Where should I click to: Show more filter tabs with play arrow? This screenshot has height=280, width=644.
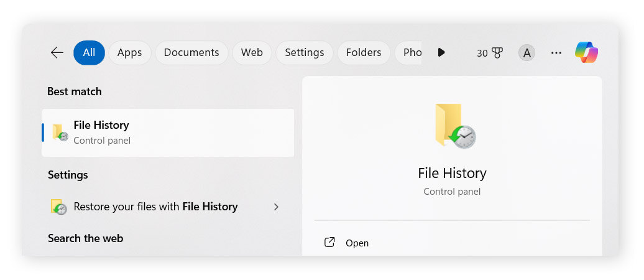pyautogui.click(x=441, y=53)
